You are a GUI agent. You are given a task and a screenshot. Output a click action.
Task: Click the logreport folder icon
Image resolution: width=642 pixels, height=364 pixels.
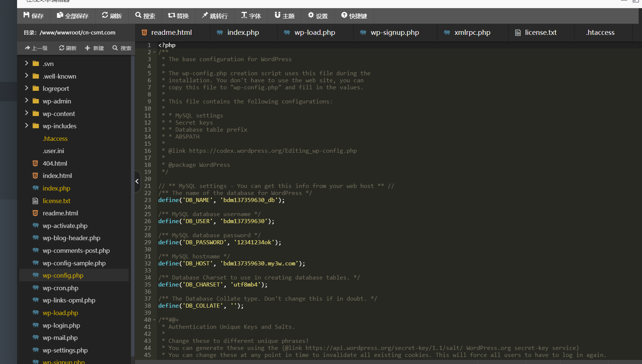click(36, 88)
